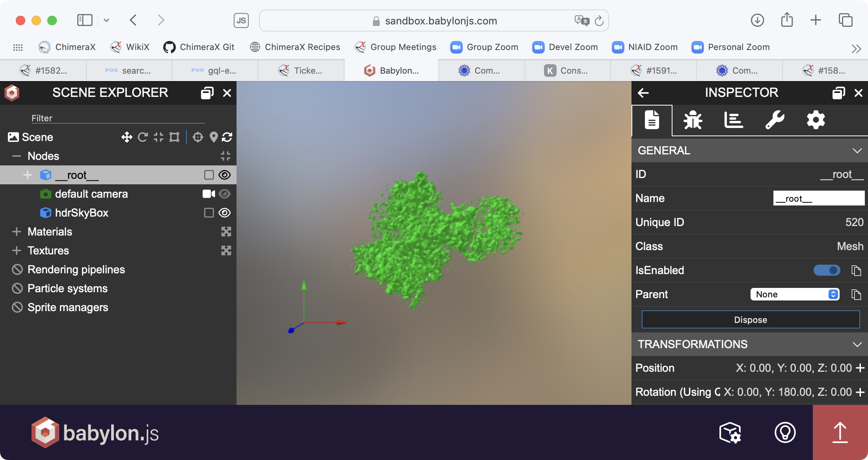Click the Dispose button
Viewport: 868px width, 460px height.
(x=750, y=319)
